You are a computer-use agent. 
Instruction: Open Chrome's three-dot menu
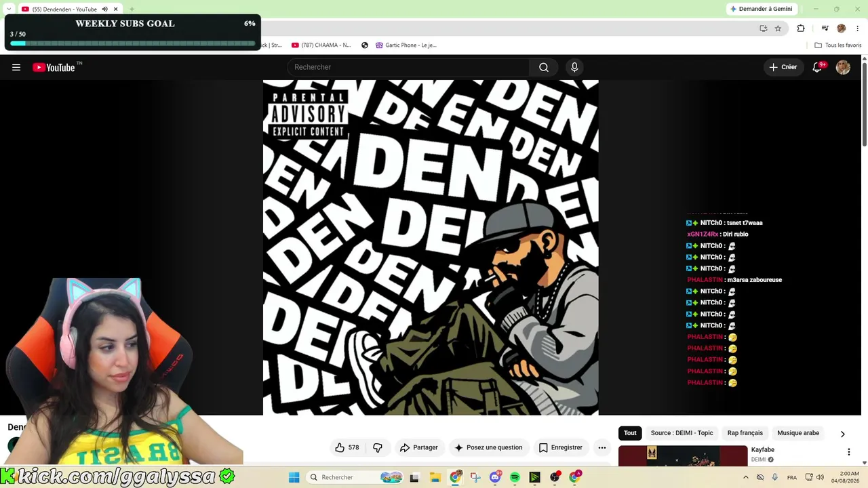[858, 28]
